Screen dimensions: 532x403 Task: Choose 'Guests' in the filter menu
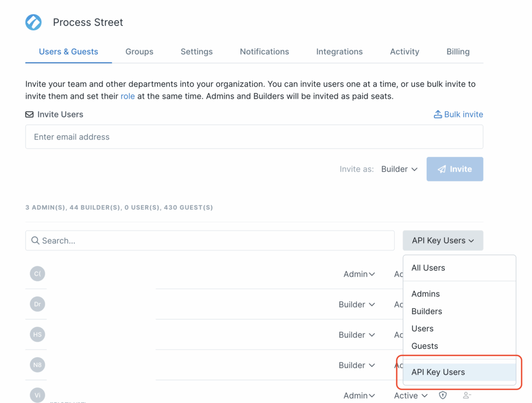pos(424,346)
